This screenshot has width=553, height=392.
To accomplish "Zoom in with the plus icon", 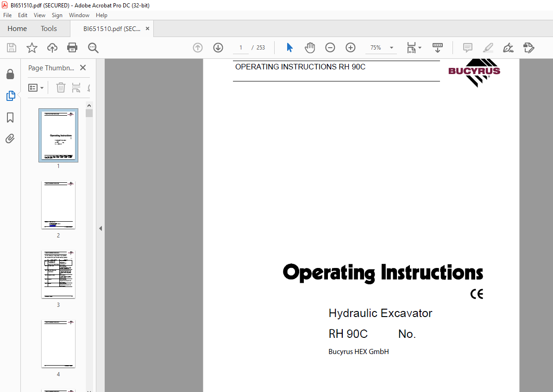I will (x=351, y=48).
